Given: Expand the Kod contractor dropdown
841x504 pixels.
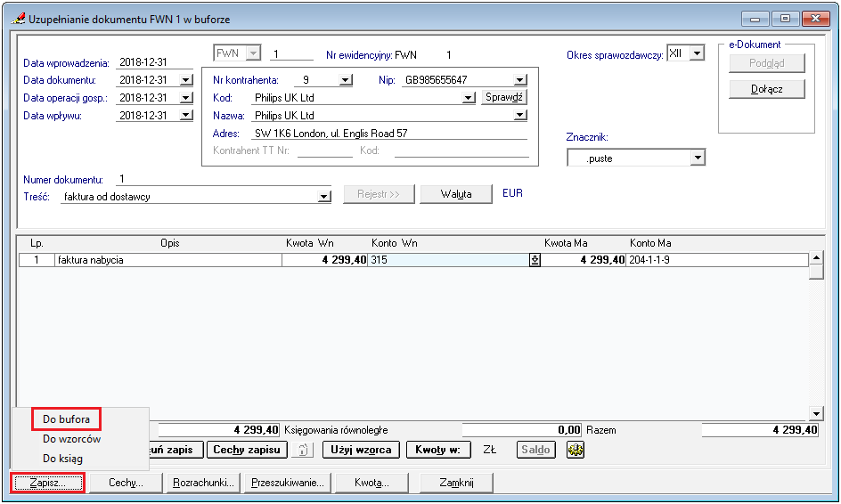Looking at the screenshot, I should coord(469,98).
